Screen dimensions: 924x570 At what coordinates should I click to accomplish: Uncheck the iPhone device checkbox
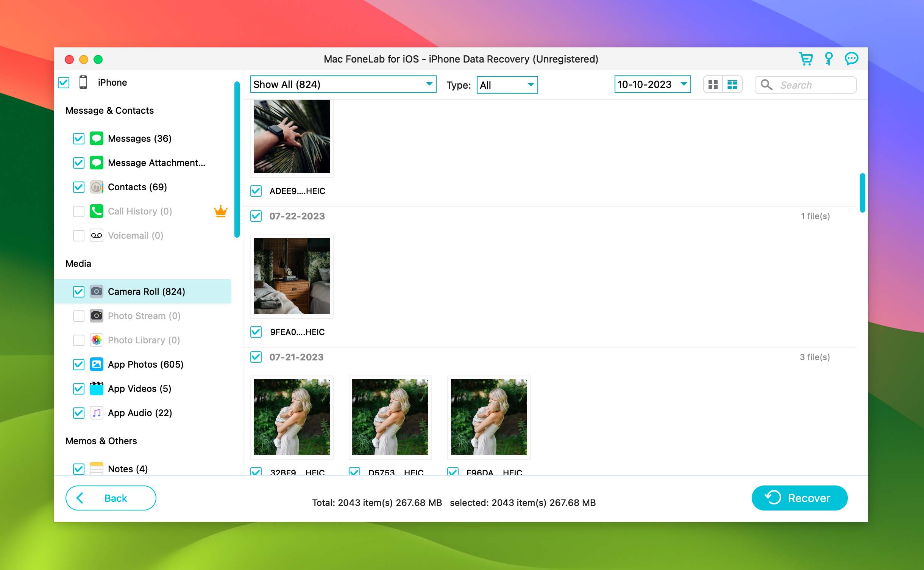click(x=64, y=82)
